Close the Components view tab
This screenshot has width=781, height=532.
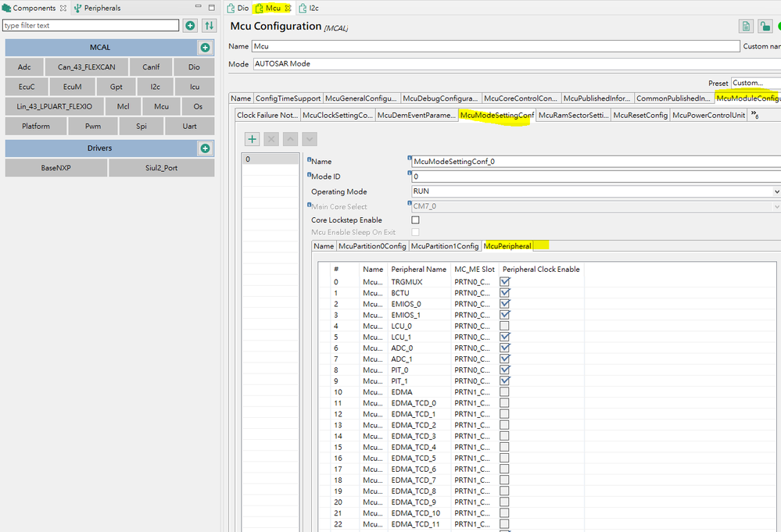point(63,9)
